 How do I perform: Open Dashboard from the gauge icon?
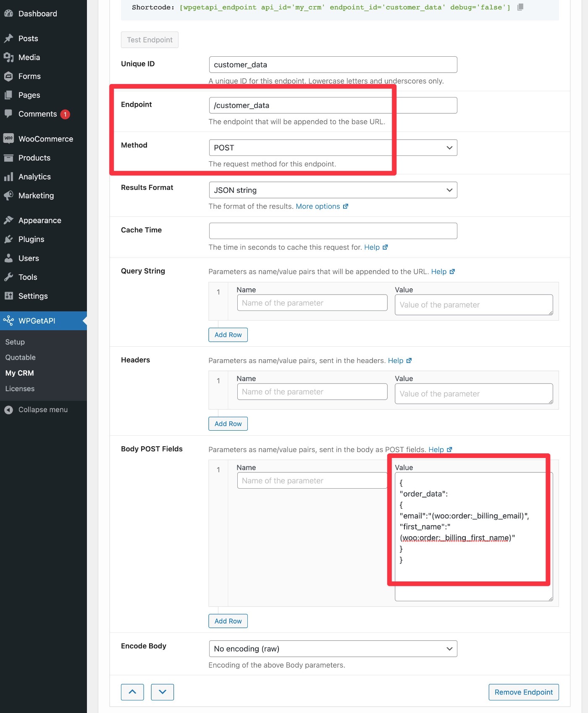point(8,13)
